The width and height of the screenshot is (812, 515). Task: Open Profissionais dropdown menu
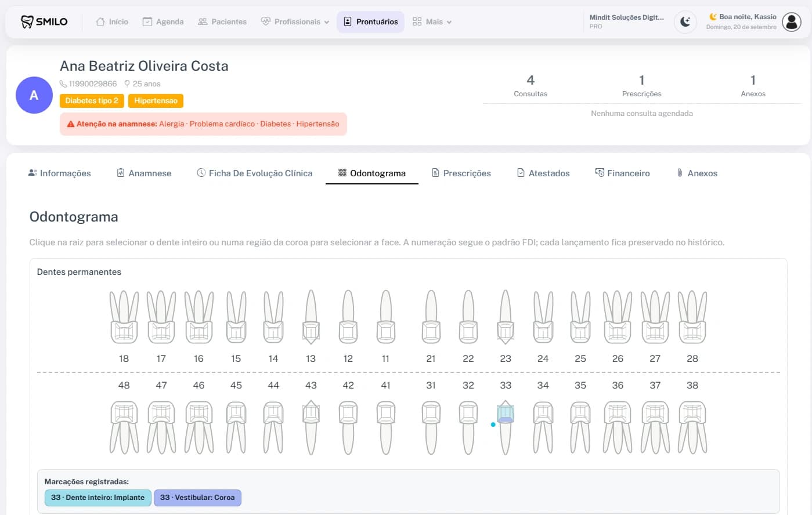coord(295,22)
